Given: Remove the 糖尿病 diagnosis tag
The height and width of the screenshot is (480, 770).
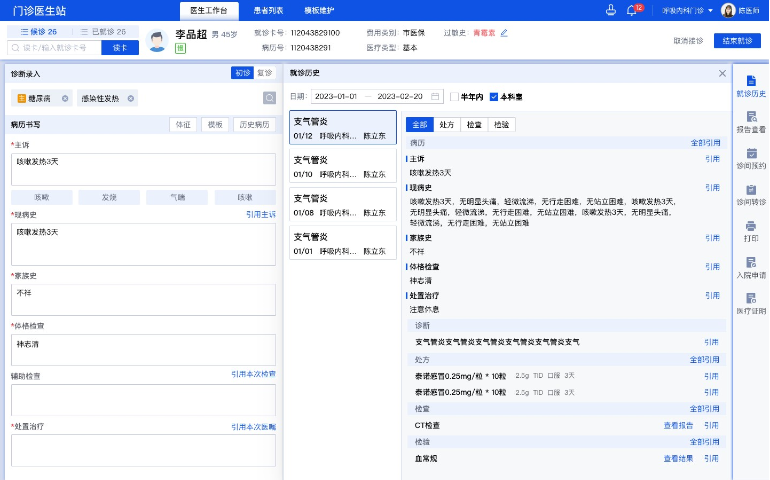Looking at the screenshot, I should pos(65,98).
